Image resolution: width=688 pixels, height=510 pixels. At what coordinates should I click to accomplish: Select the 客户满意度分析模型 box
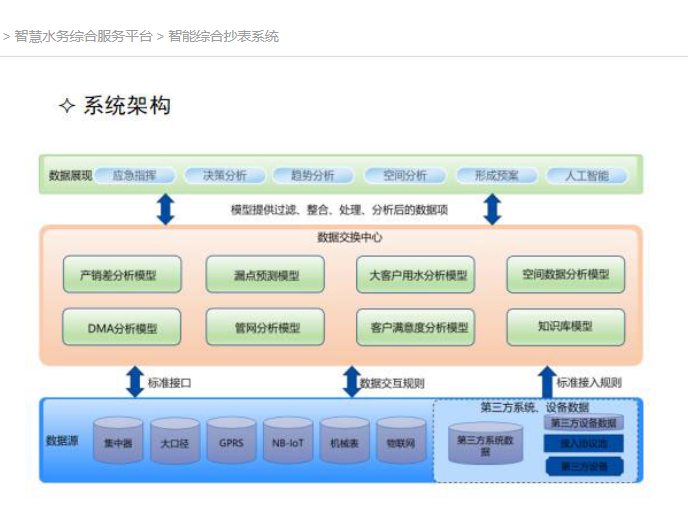[416, 327]
